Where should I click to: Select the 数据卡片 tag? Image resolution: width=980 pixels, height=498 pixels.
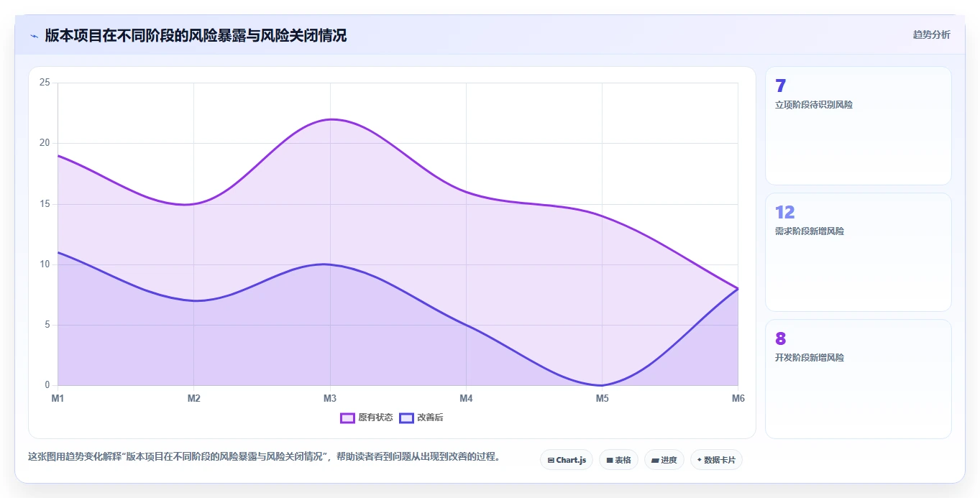pos(716,460)
